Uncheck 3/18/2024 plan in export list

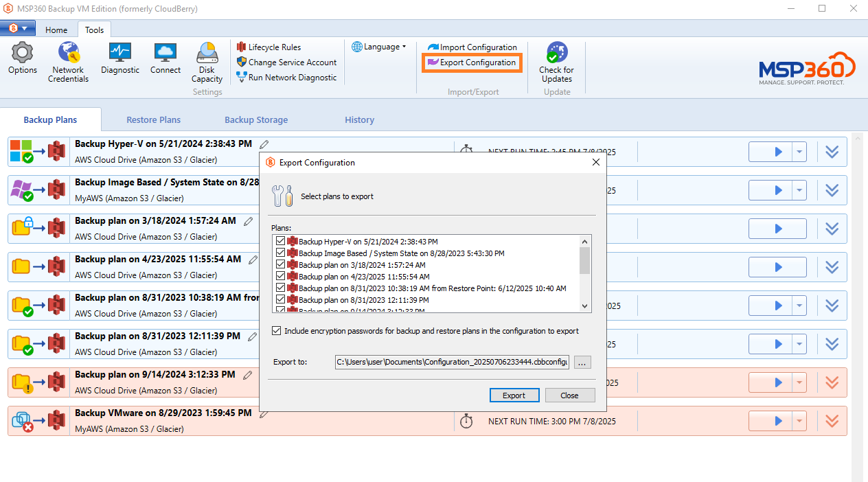[280, 264]
